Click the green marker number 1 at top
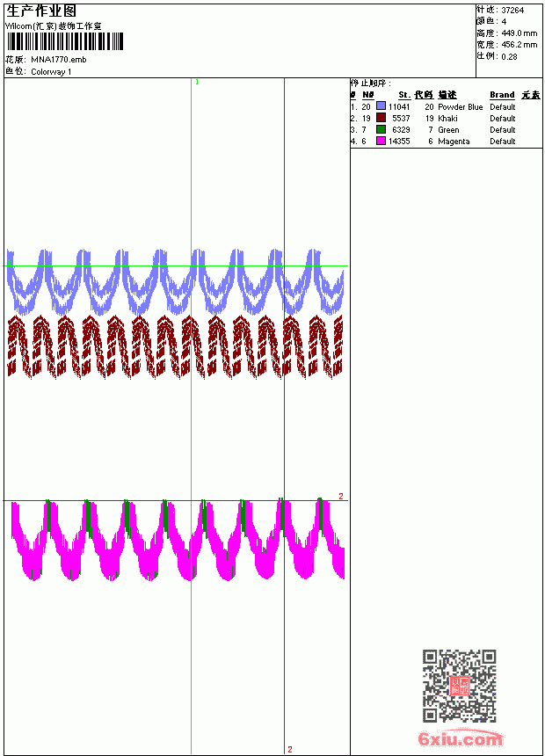Image resolution: width=545 pixels, height=756 pixels. click(197, 82)
